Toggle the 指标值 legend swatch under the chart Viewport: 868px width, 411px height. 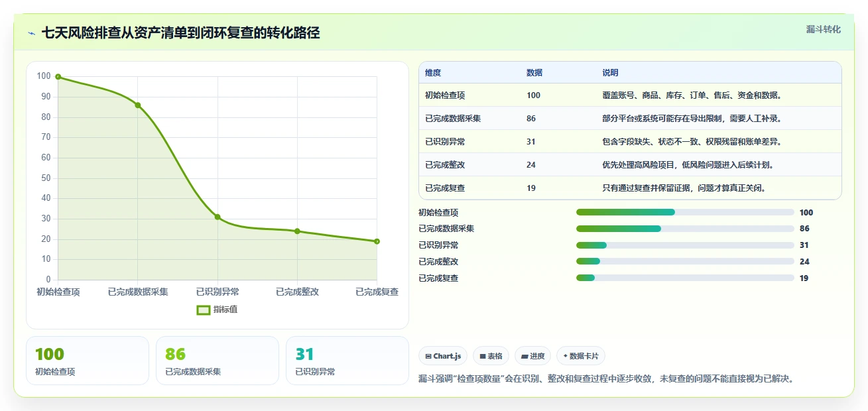tap(204, 310)
